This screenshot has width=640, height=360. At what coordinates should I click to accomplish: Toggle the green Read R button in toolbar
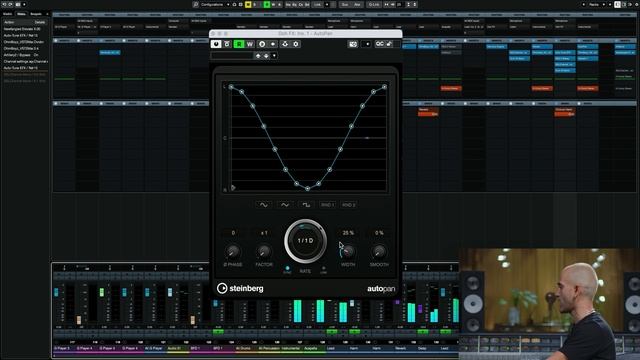[267, 4]
